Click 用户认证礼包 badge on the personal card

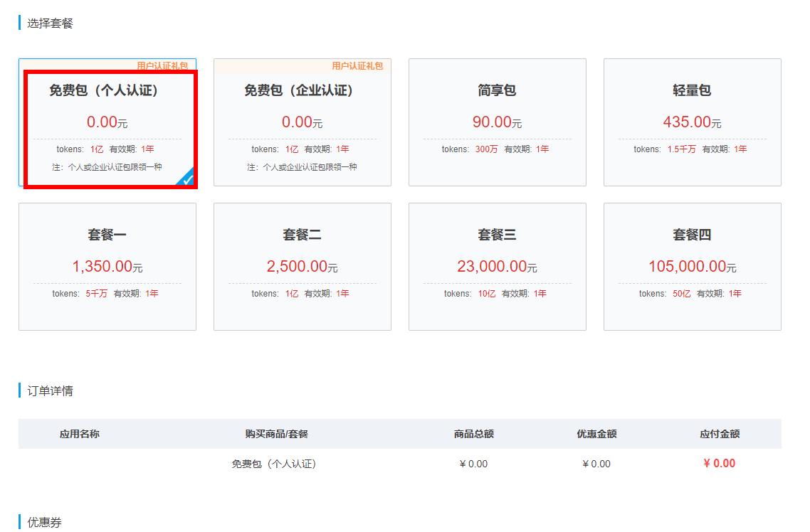(x=162, y=65)
